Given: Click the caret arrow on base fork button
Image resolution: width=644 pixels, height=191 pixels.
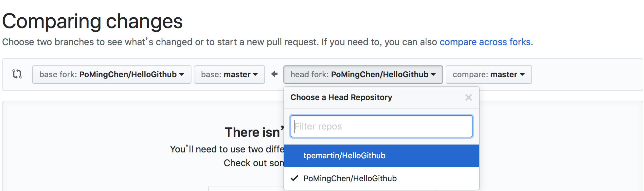Looking at the screenshot, I should 182,75.
